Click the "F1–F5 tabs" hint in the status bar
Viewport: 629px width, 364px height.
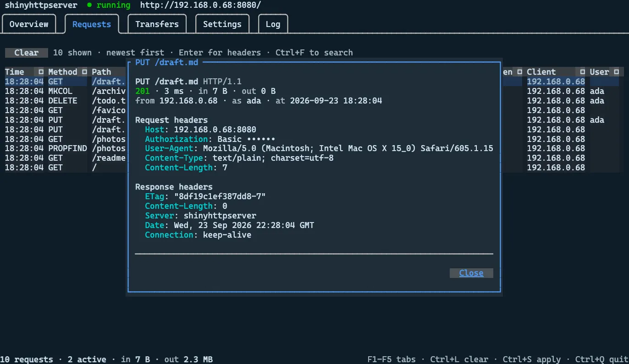(x=391, y=359)
